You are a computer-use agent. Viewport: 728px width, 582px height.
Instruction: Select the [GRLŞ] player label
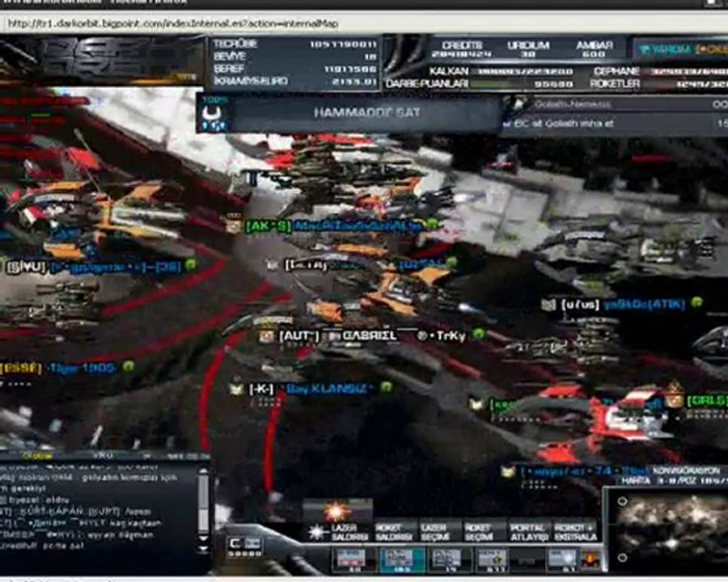click(x=707, y=401)
